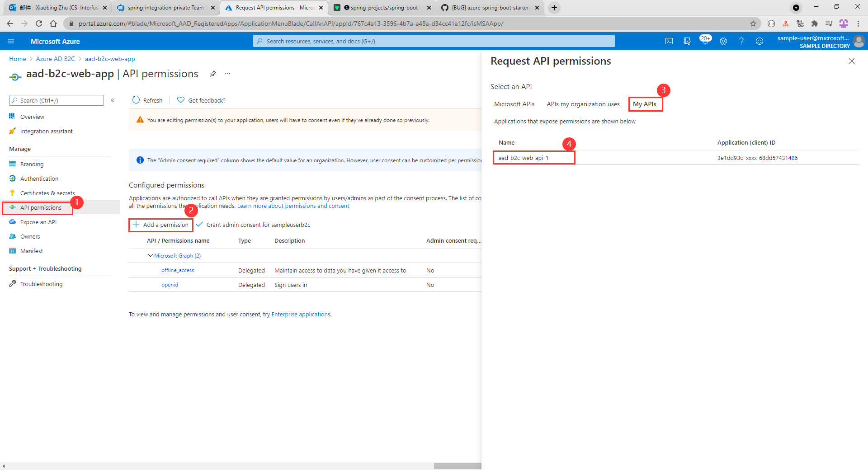The height and width of the screenshot is (470, 868).
Task: Click the Name column header in API list
Action: (x=506, y=142)
